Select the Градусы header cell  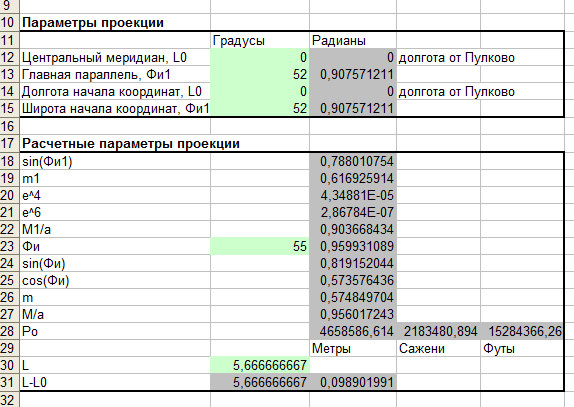click(x=260, y=40)
